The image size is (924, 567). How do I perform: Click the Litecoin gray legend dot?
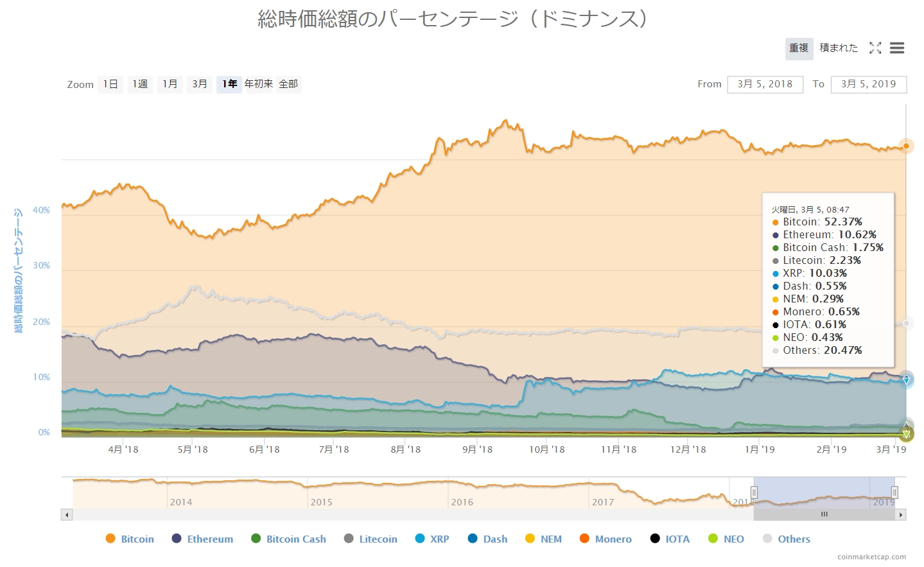[x=349, y=539]
